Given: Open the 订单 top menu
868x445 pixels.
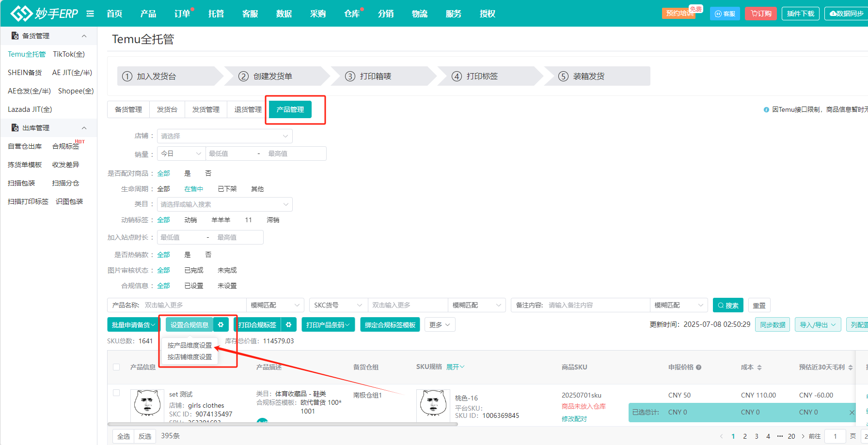Looking at the screenshot, I should point(182,14).
